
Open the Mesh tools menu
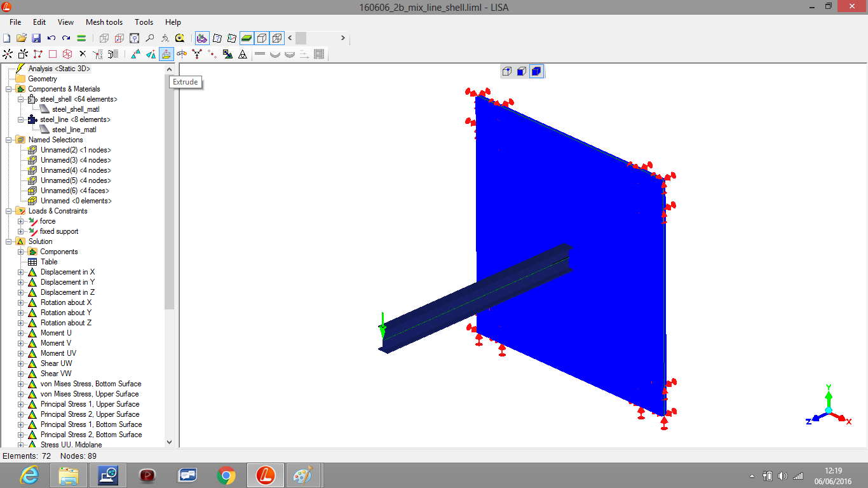coord(104,22)
